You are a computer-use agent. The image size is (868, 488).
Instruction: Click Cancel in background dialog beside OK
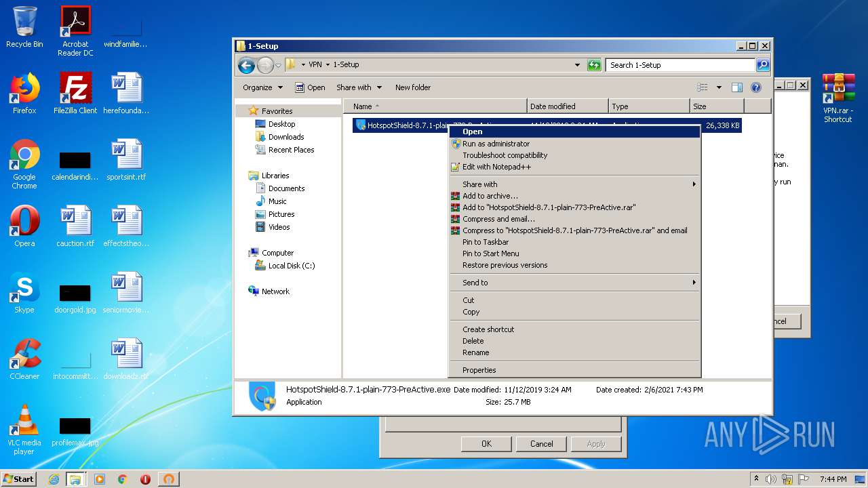(541, 444)
